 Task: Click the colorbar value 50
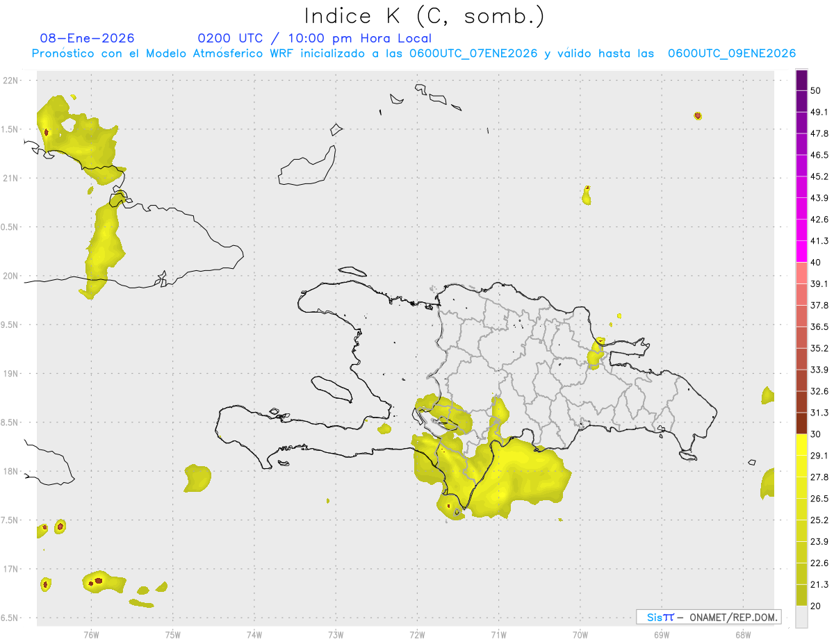(x=816, y=91)
